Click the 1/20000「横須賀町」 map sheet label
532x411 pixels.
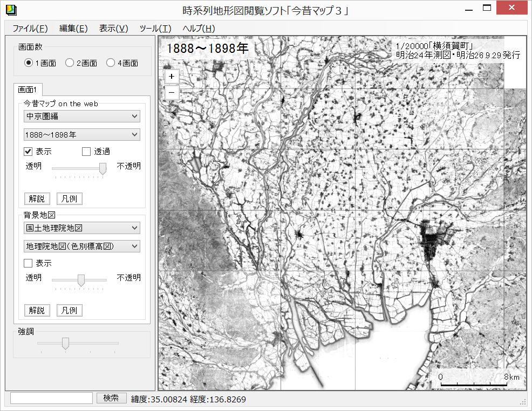coord(434,46)
